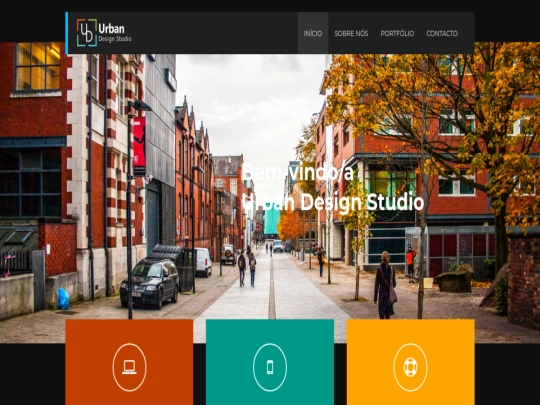Go to the SOBRE NÓS page
Image resolution: width=540 pixels, height=405 pixels.
(351, 33)
